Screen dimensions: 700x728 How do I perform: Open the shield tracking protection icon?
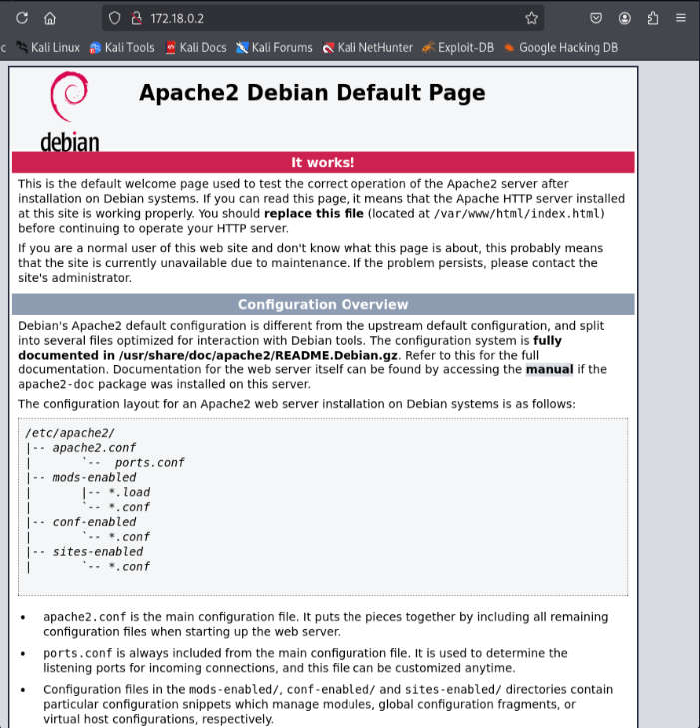click(114, 18)
